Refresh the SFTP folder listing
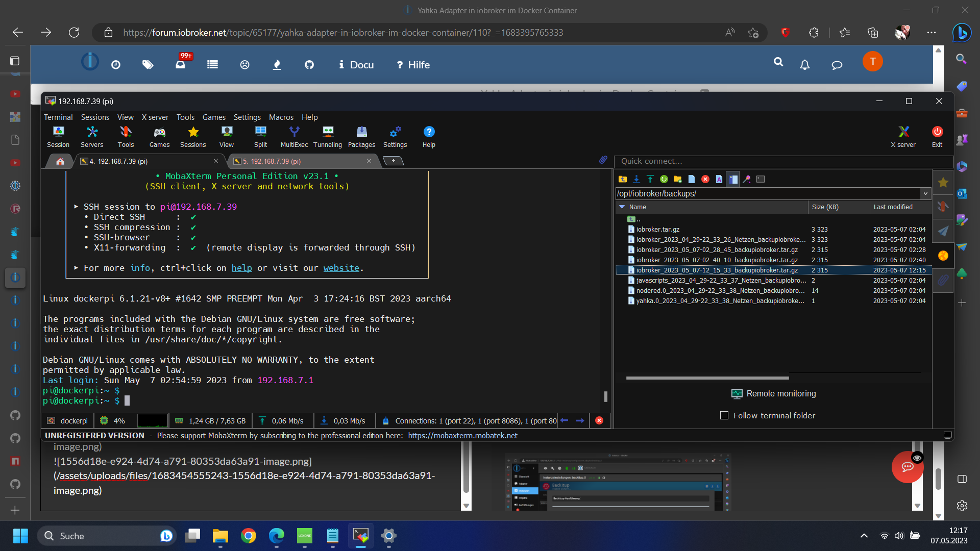This screenshot has width=980, height=551. point(664,179)
